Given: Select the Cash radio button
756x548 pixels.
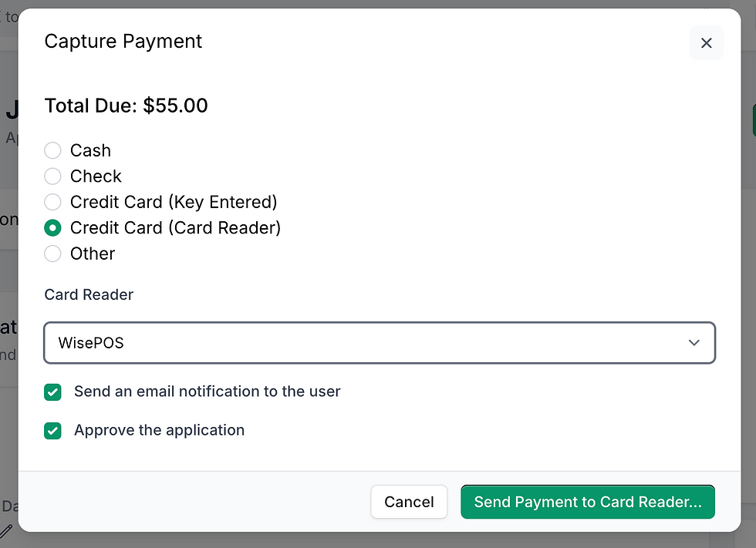Looking at the screenshot, I should (52, 150).
